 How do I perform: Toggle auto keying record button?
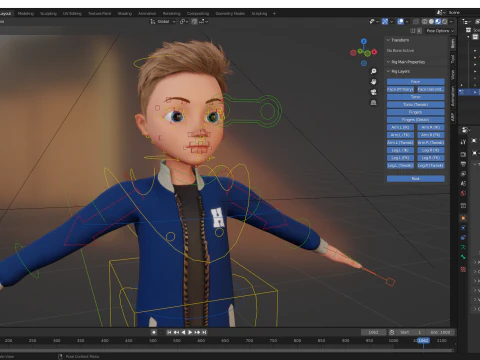tap(154, 332)
